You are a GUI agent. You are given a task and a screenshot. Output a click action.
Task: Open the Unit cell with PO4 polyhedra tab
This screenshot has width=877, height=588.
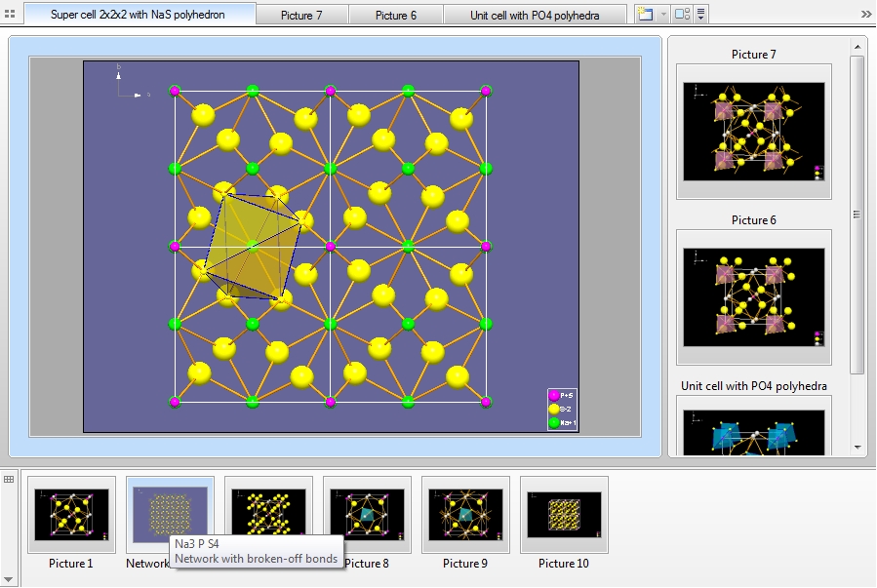click(534, 15)
